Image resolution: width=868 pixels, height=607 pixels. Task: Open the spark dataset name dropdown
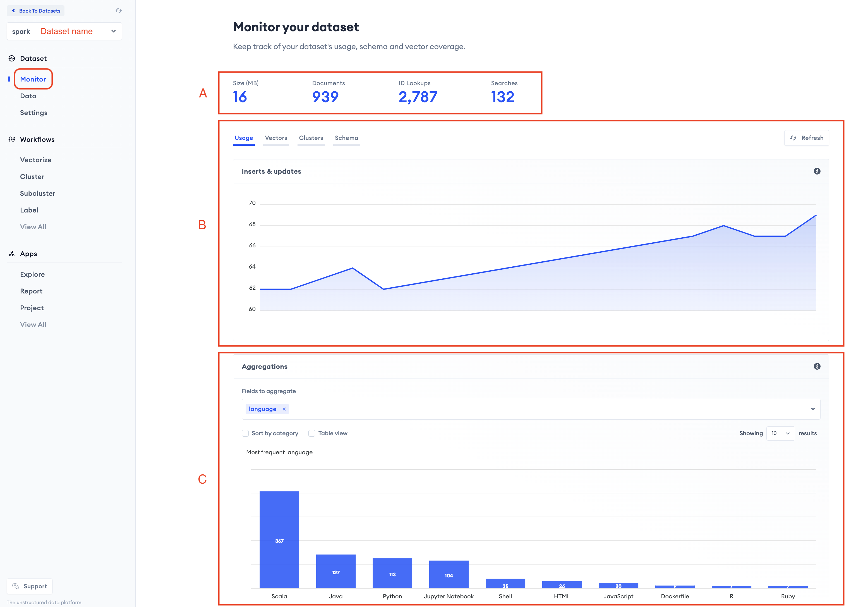pos(113,31)
